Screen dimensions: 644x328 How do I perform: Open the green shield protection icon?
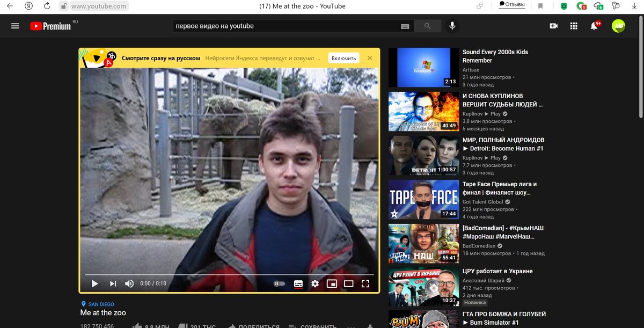pos(563,6)
